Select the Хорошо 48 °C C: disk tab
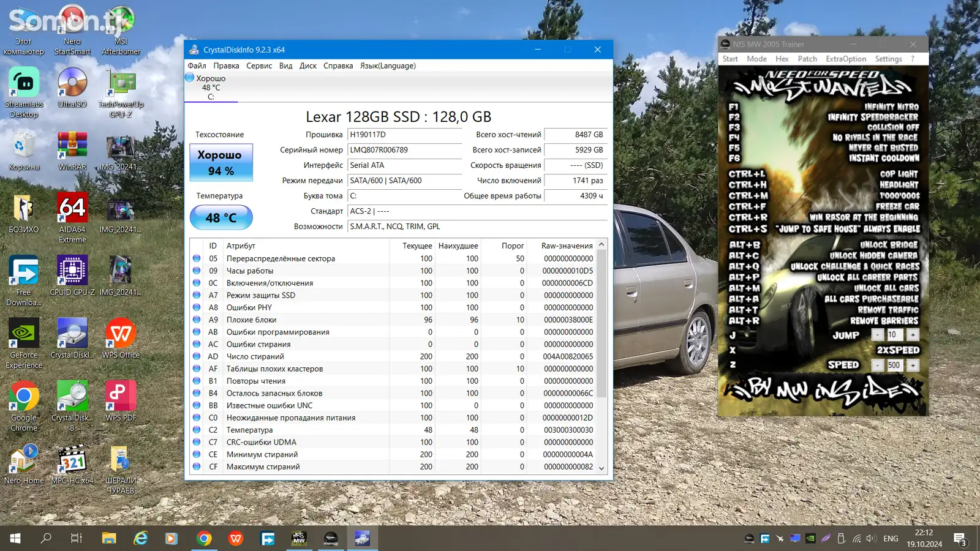 pos(211,87)
